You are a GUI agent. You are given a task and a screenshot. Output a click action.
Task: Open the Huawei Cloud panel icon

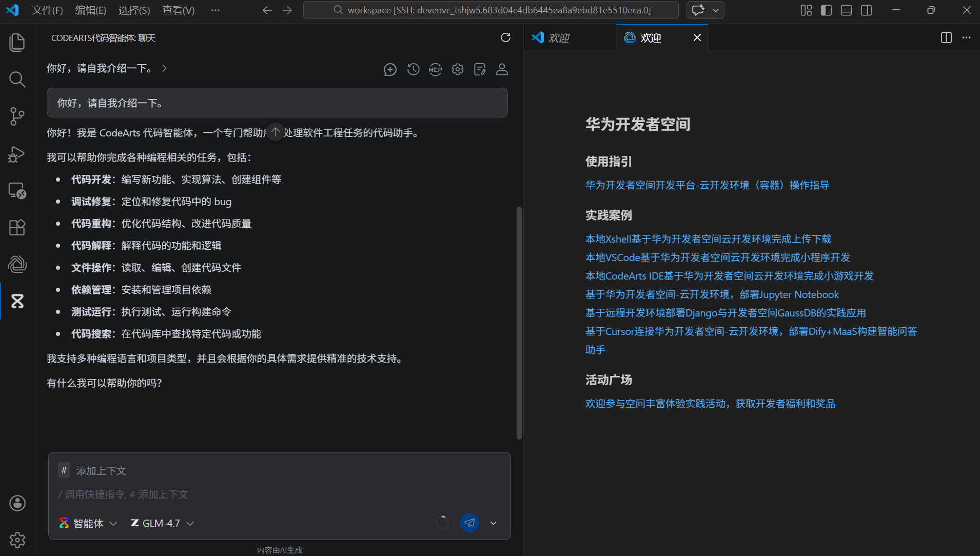[17, 264]
